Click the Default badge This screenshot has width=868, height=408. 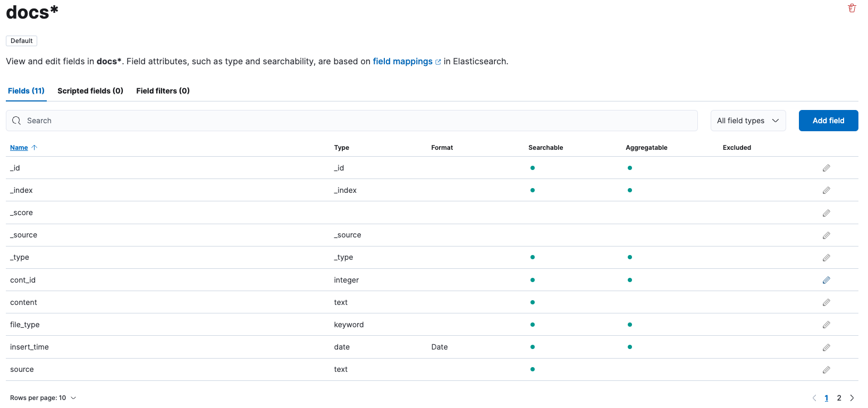pos(22,41)
